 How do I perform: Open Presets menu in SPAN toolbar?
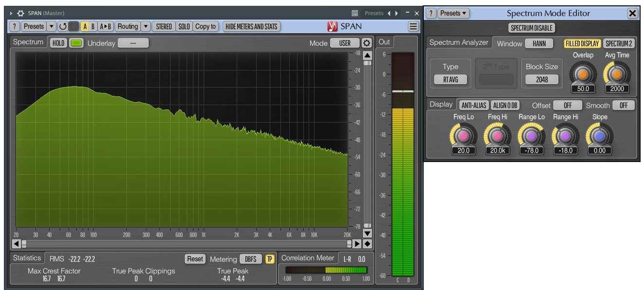[x=34, y=26]
